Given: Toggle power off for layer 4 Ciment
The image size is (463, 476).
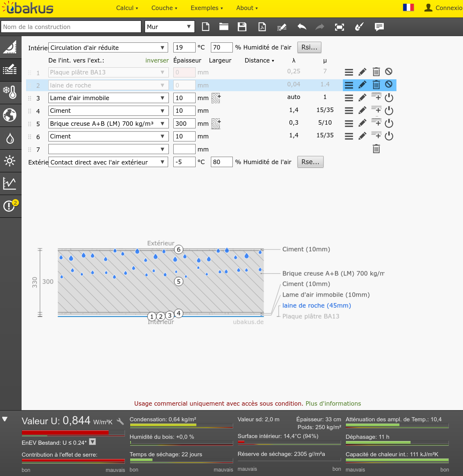Looking at the screenshot, I should [x=389, y=111].
